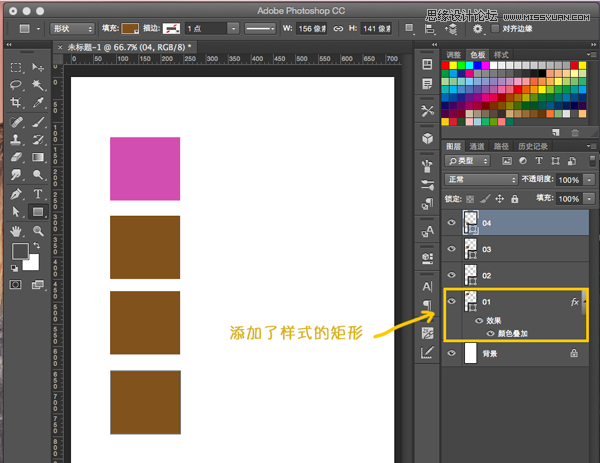Toggle visibility of the 背景 layer
Screen dimensions: 600x463
[x=452, y=353]
